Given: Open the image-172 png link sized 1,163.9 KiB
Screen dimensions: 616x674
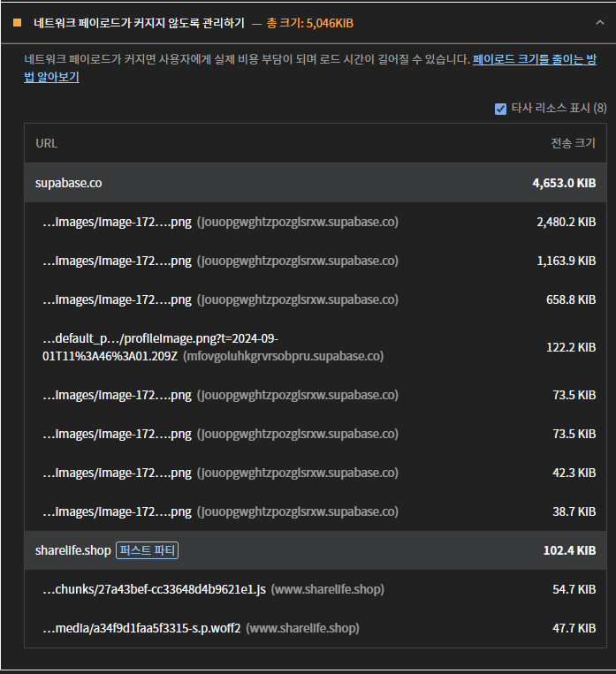Looking at the screenshot, I should 117,261.
